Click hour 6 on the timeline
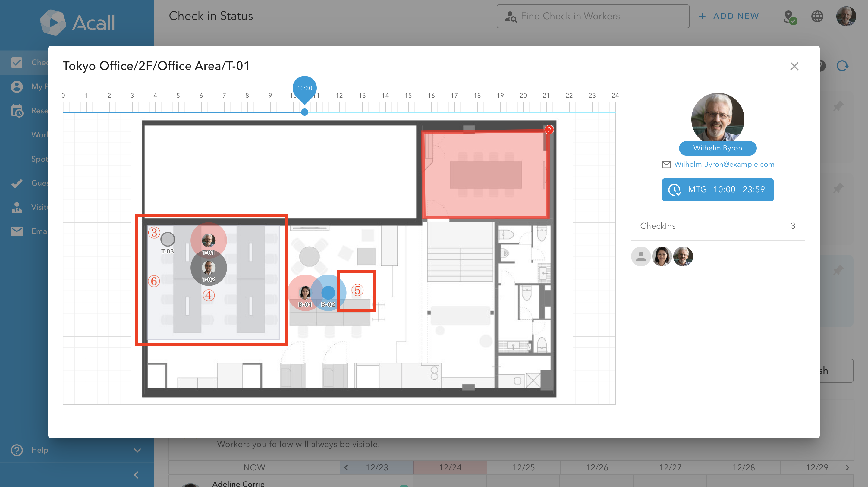Screen dimensions: 868x487 [201, 96]
